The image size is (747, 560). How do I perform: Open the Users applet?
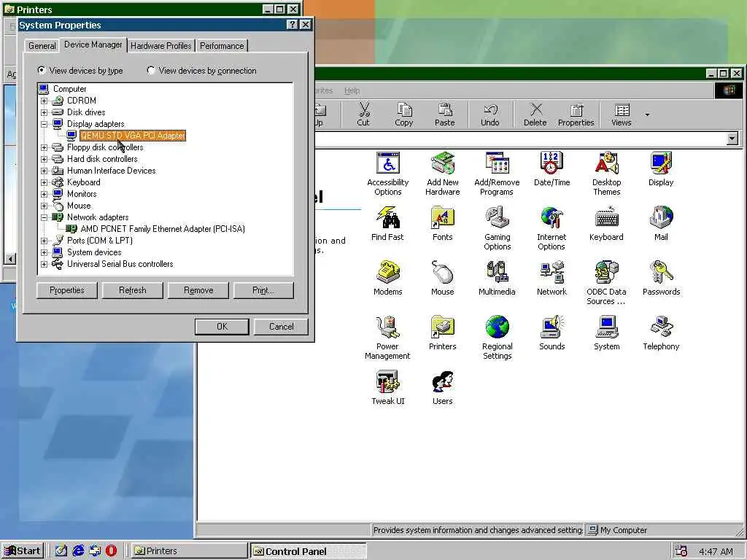(x=443, y=388)
